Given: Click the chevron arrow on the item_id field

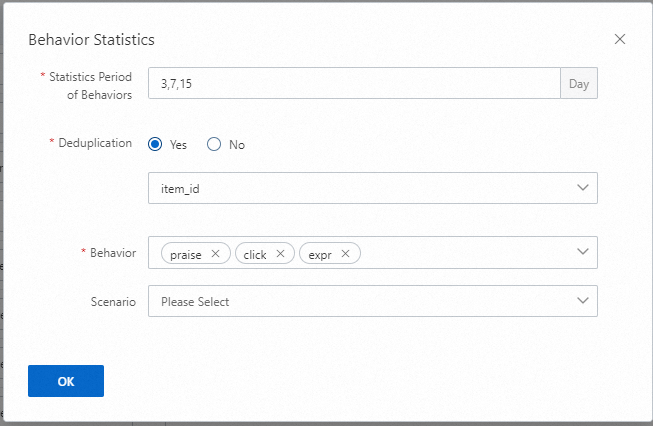Looking at the screenshot, I should [x=583, y=188].
